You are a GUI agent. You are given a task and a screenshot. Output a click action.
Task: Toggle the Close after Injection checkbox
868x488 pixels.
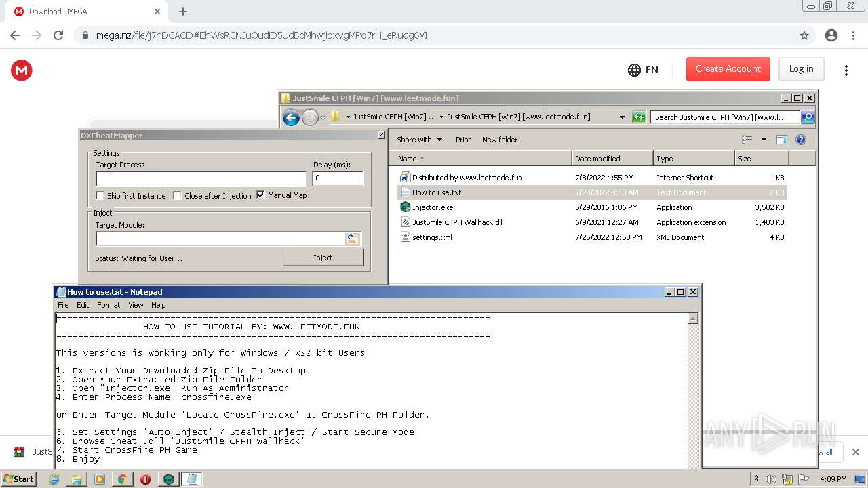click(178, 196)
